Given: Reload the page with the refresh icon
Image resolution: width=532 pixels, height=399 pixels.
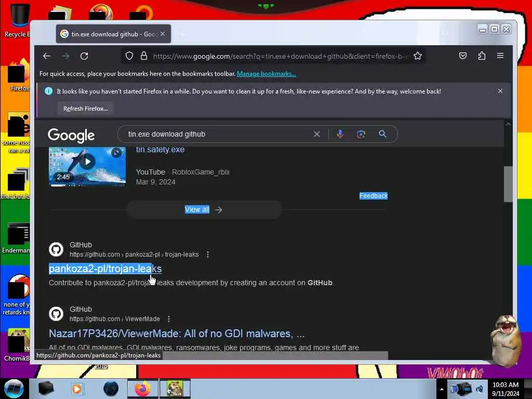Looking at the screenshot, I should [84, 56].
